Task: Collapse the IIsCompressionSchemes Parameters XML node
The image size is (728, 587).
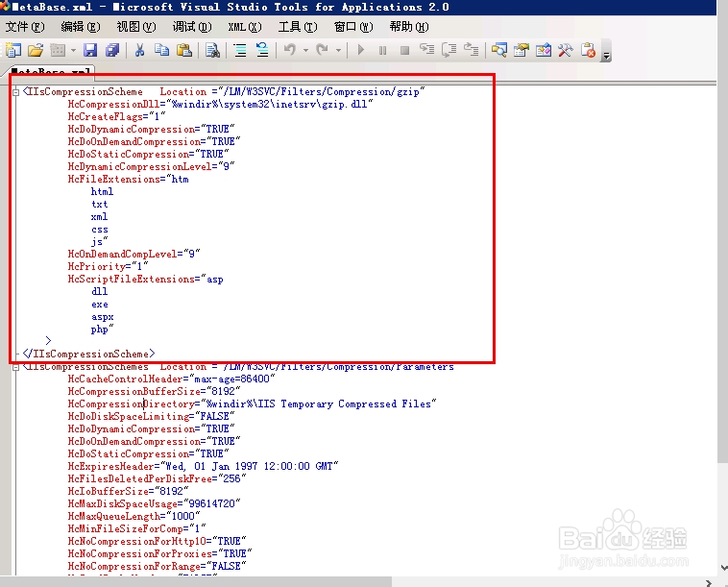Action: [x=15, y=367]
